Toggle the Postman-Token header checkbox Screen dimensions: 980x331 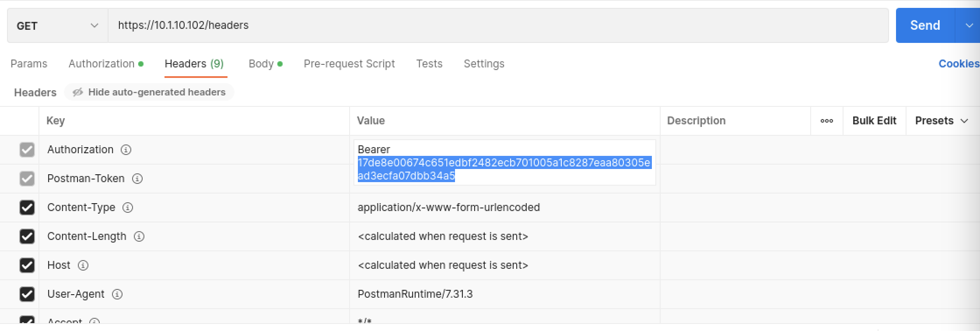pos(27,179)
